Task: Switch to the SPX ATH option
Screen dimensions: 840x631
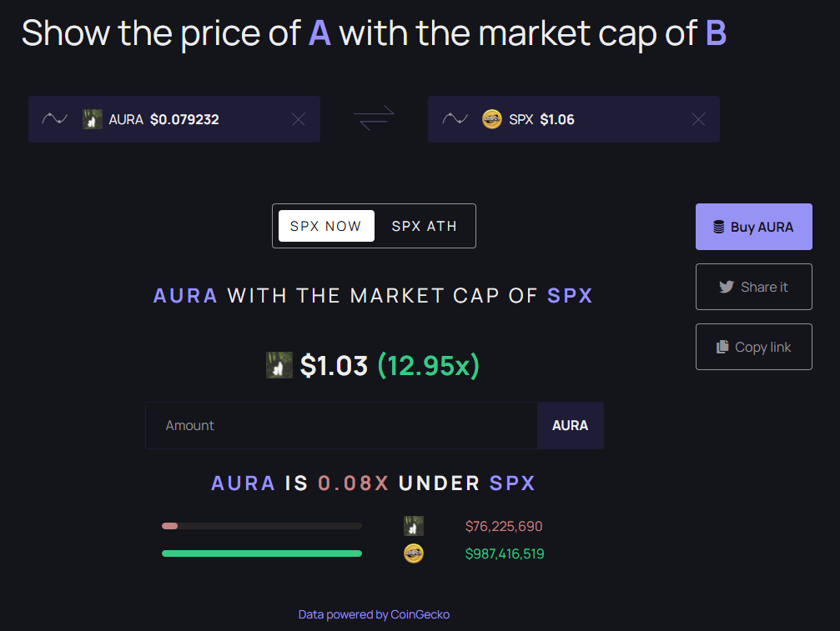Action: [x=424, y=226]
